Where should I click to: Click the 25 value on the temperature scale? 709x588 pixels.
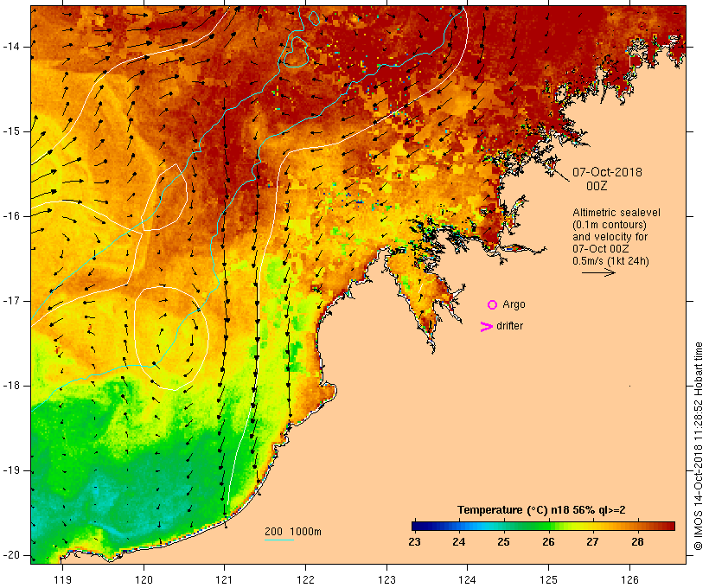[504, 542]
